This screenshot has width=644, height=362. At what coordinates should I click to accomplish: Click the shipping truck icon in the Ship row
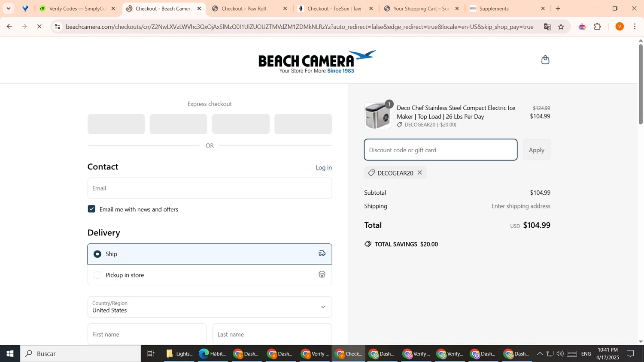pyautogui.click(x=322, y=253)
